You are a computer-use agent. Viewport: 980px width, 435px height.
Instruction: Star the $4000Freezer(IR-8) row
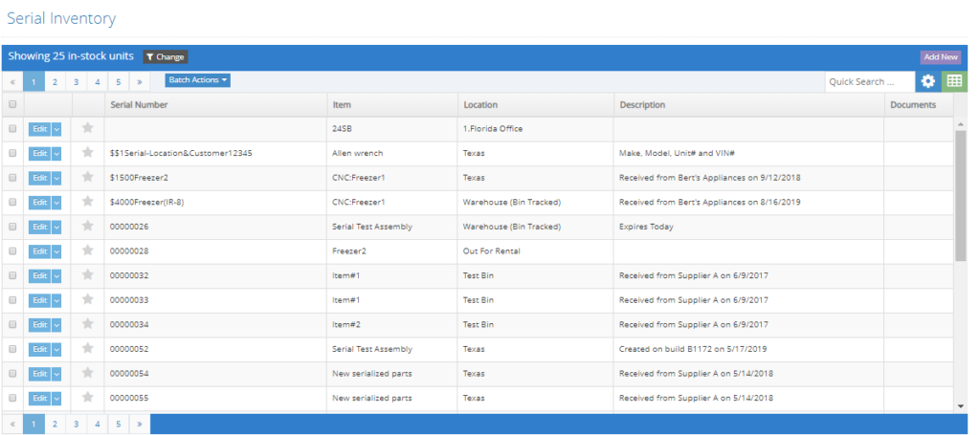87,202
